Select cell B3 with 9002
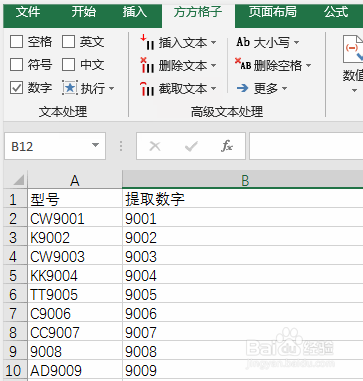This screenshot has width=363, height=381. coord(243,237)
